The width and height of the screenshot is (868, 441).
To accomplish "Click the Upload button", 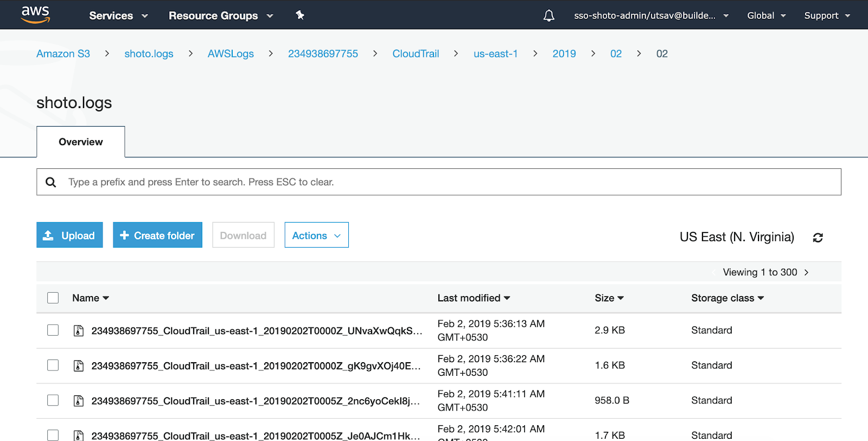I will coord(69,235).
